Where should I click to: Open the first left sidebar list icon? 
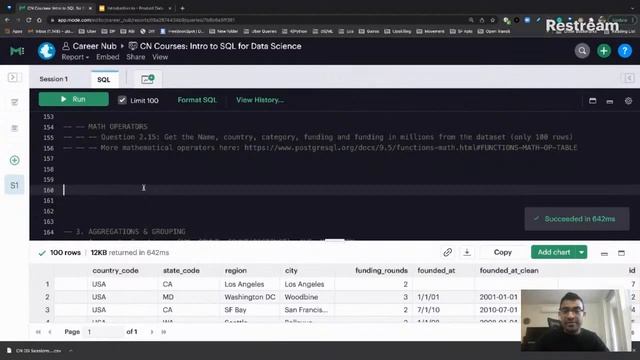[14, 102]
